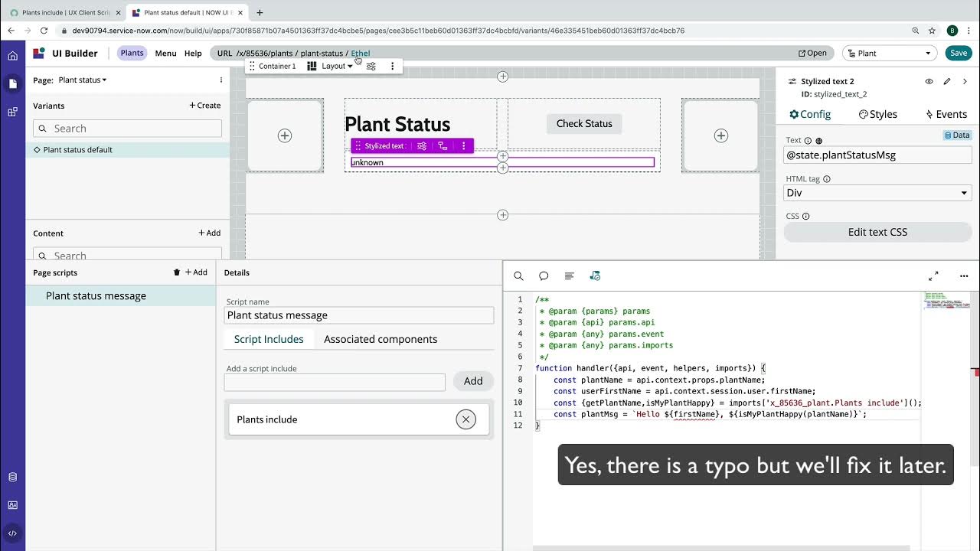Click Add next to Content
Viewport: 980px width, 551px height.
pos(210,233)
